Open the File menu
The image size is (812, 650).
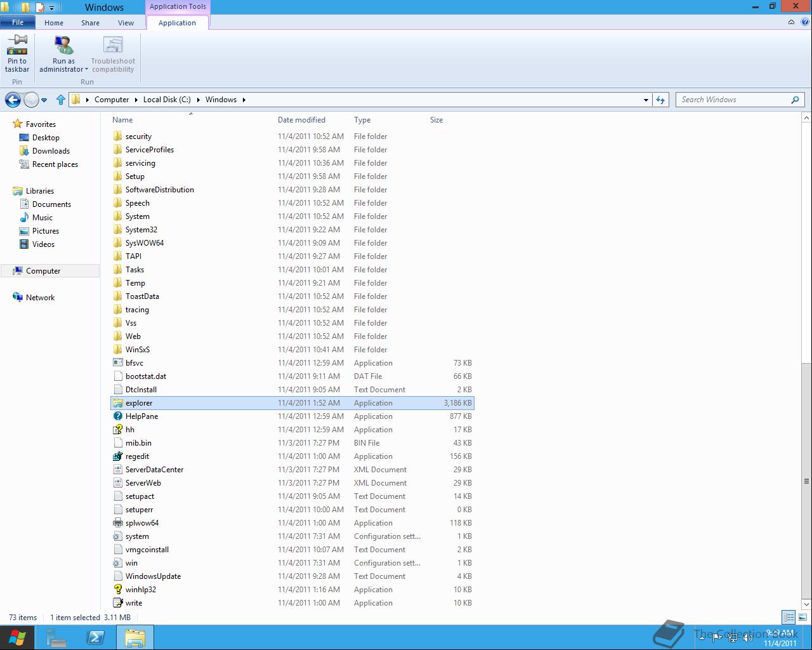coord(18,23)
